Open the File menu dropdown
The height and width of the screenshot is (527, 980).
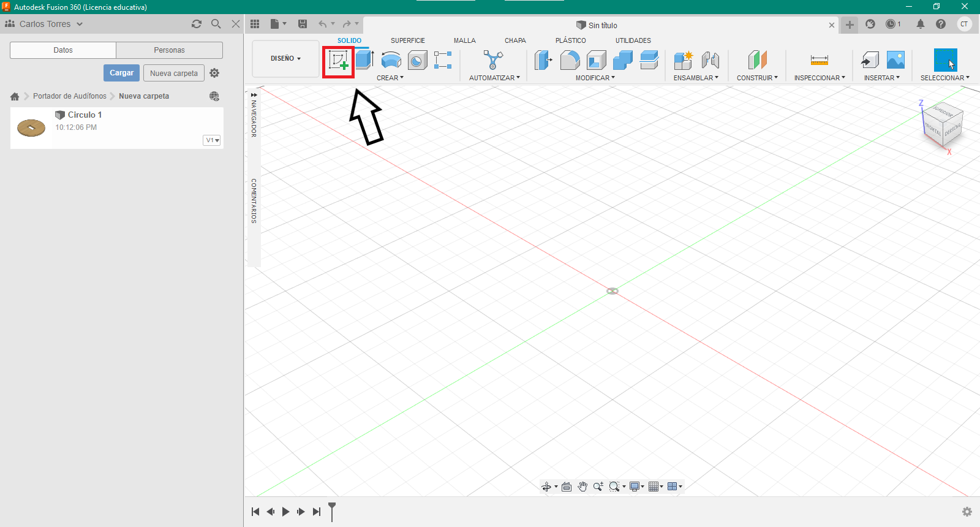pos(278,24)
